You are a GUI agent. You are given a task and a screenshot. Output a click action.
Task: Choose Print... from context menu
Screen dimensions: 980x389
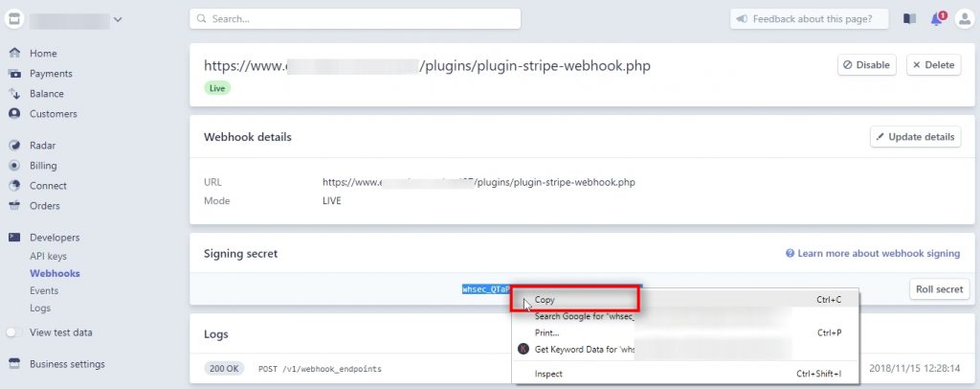547,332
